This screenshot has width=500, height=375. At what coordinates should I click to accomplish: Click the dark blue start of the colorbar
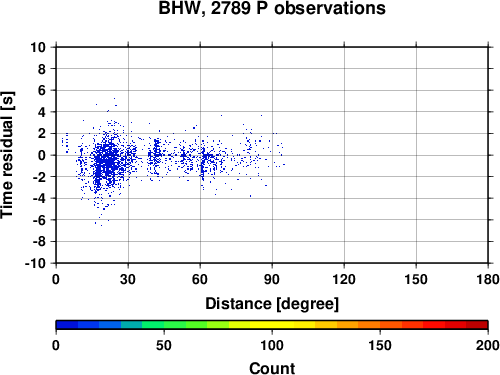67,325
